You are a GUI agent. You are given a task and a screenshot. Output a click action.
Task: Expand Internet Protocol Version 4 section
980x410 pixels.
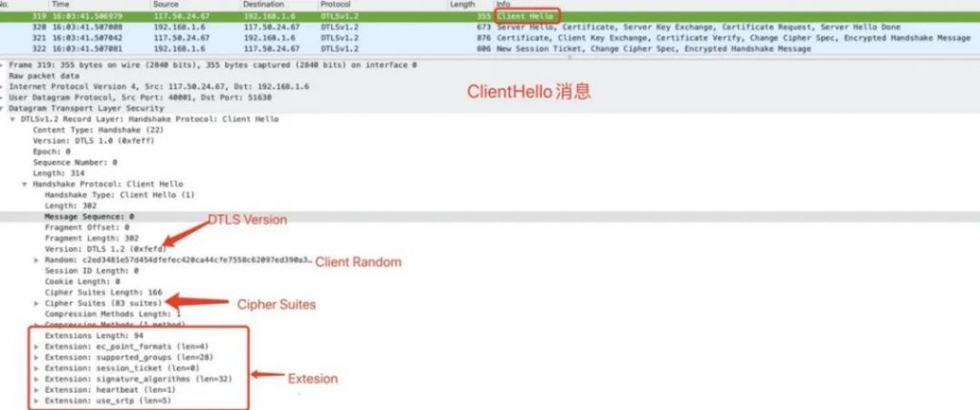[x=4, y=86]
